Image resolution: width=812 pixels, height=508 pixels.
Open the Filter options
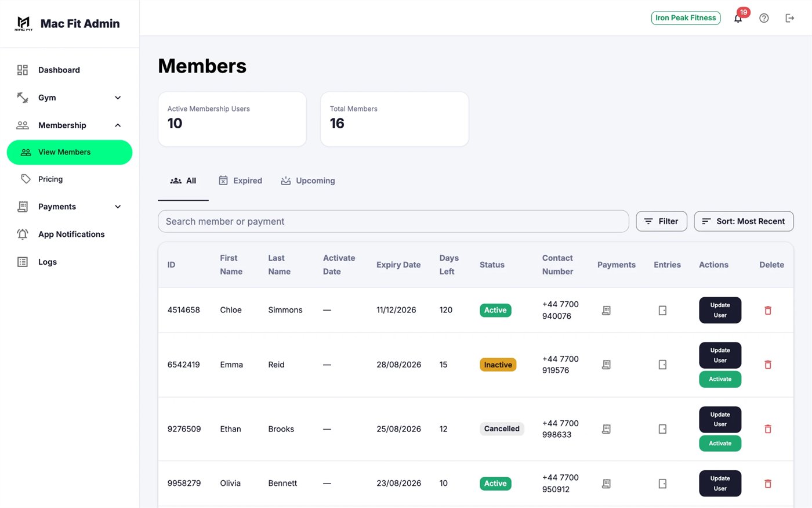[x=661, y=221]
